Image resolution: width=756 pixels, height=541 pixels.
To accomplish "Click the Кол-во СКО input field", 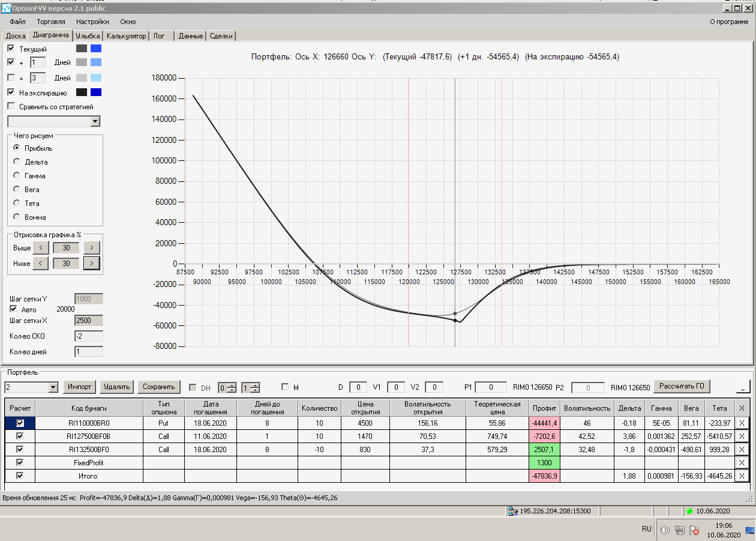I will point(89,336).
